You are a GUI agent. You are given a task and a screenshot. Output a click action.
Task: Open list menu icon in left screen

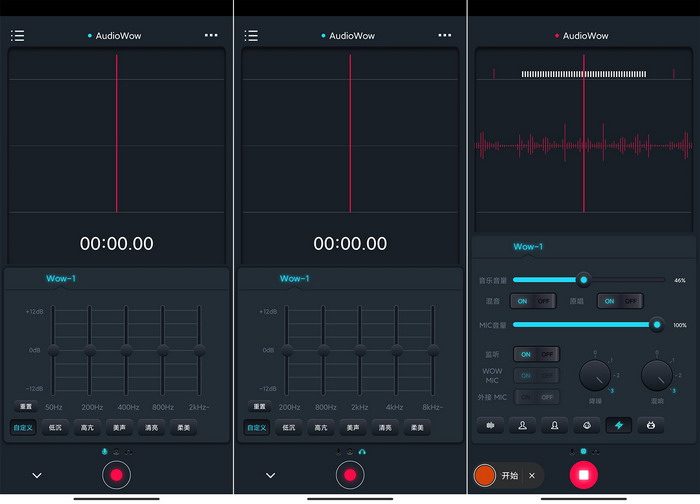[x=17, y=36]
